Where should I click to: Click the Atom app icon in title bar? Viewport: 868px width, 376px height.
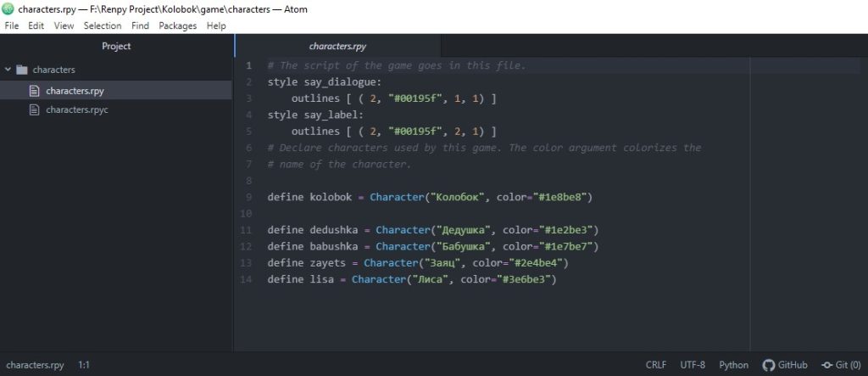click(8, 9)
